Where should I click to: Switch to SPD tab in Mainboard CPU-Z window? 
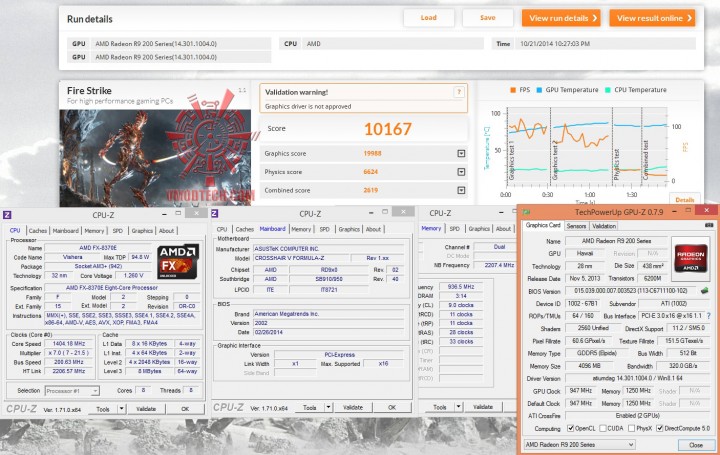pos(325,229)
